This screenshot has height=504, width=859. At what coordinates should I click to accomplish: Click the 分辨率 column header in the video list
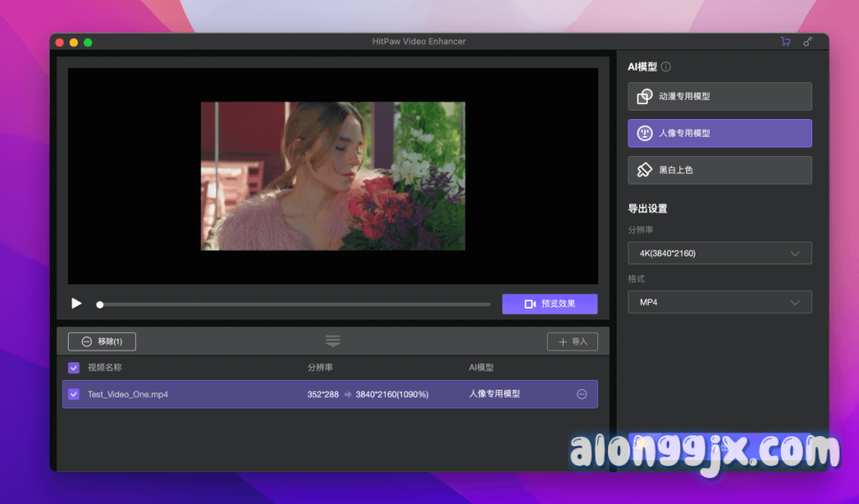[320, 367]
